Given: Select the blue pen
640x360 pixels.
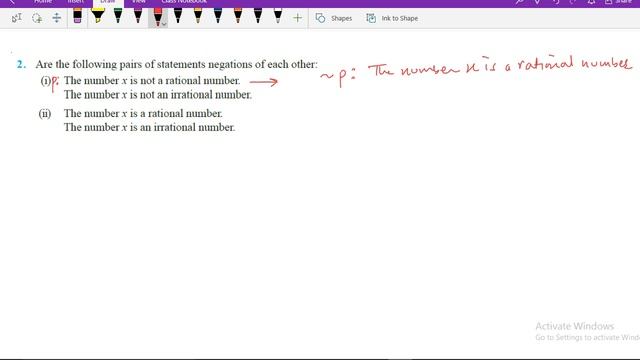Looking at the screenshot, I should point(218,16).
